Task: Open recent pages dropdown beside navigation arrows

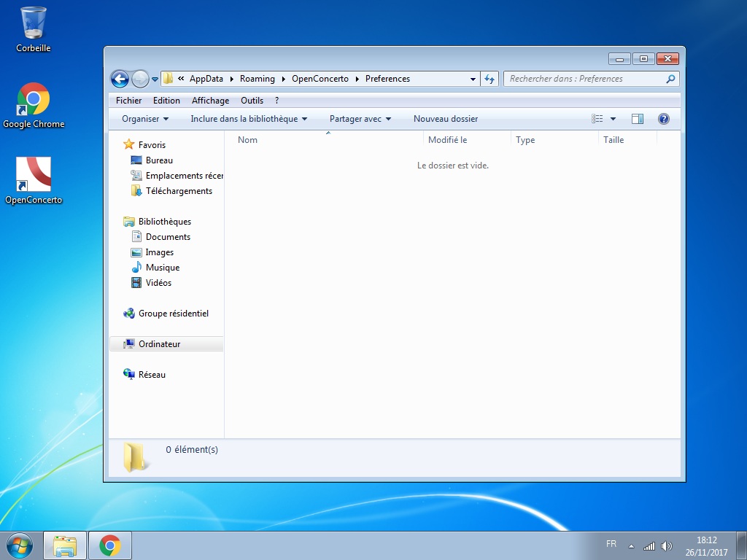Action: [x=155, y=79]
